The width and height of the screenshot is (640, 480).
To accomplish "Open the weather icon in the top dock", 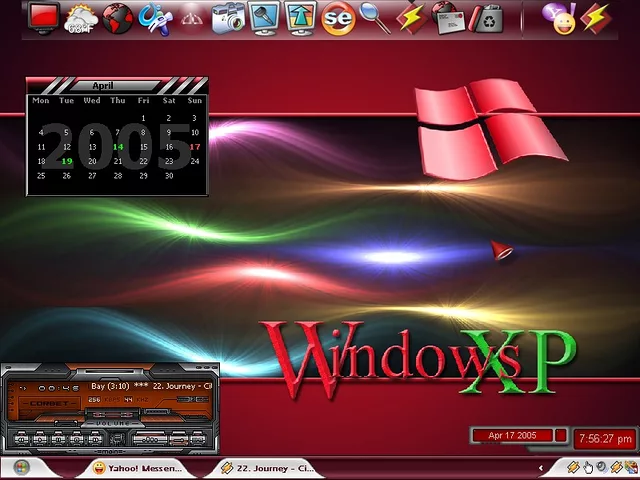I will pyautogui.click(x=79, y=17).
